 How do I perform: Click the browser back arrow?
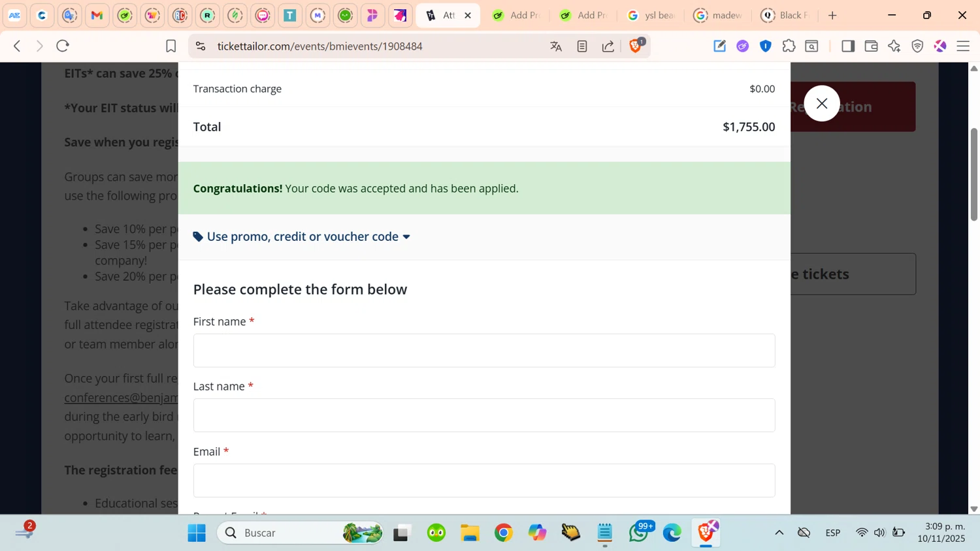point(18,46)
